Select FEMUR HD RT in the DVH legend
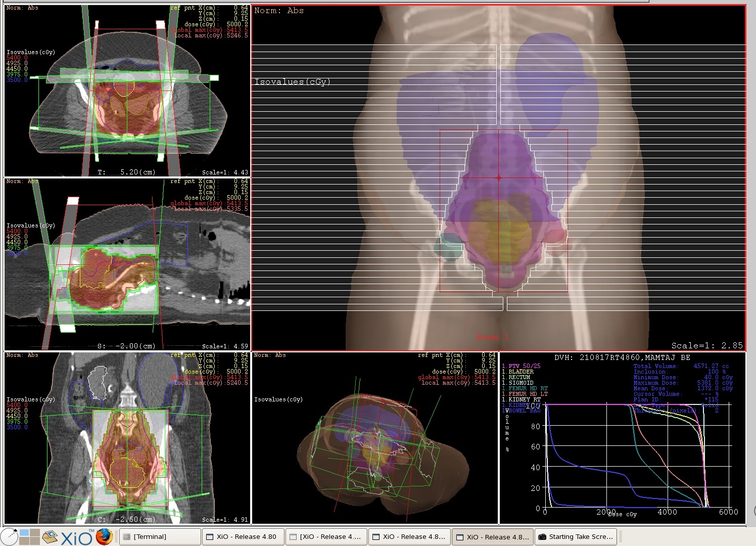Image resolution: width=756 pixels, height=546 pixels. click(525, 388)
